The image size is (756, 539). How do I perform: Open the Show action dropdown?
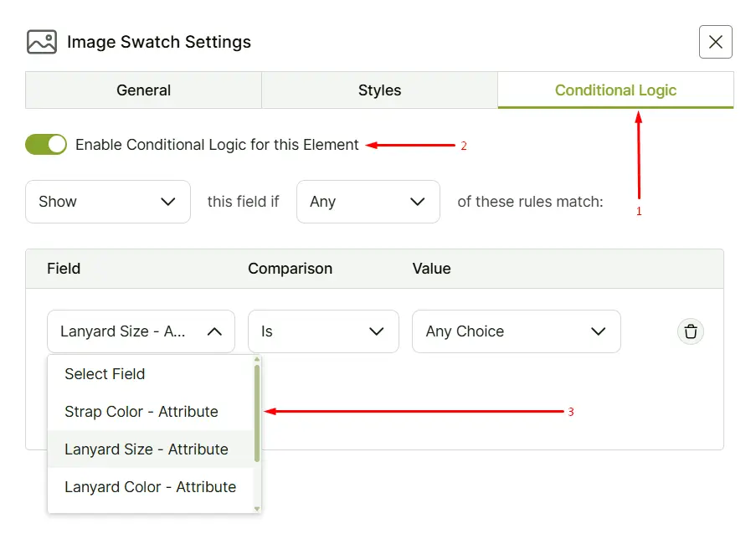point(107,202)
